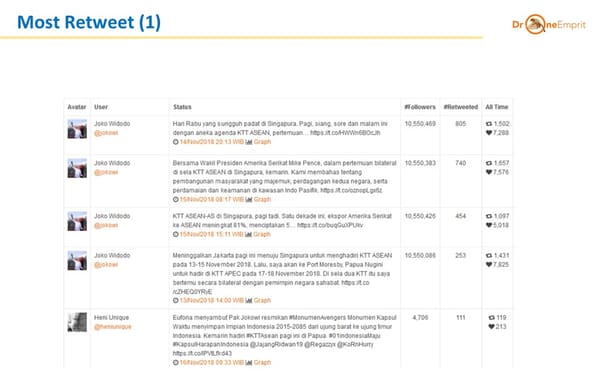This screenshot has width=600, height=375.
Task: Click the heart icon showing 213
Action: pyautogui.click(x=492, y=327)
